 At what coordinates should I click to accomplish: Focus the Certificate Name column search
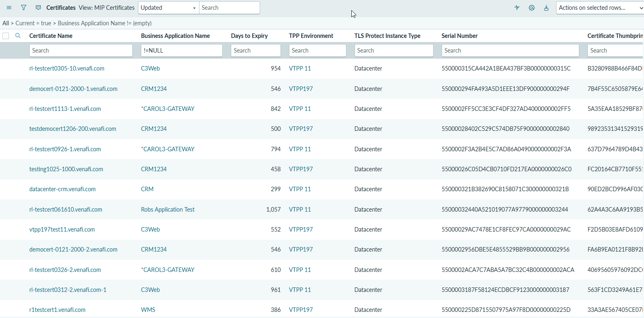point(81,51)
